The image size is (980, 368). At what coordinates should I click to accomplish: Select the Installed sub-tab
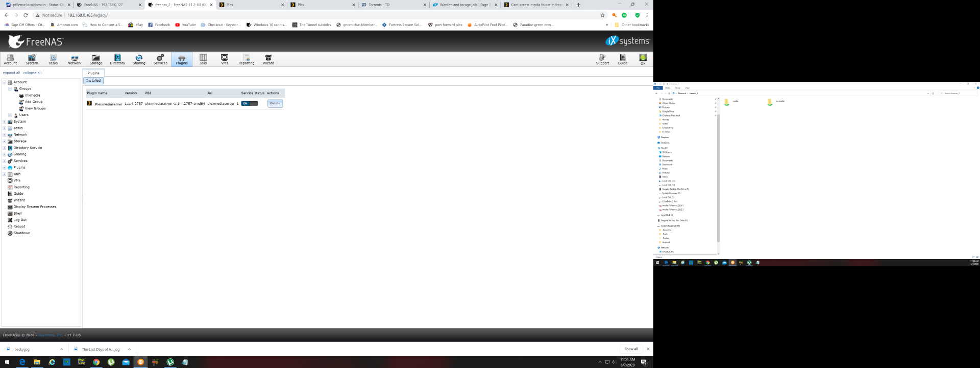tap(93, 81)
